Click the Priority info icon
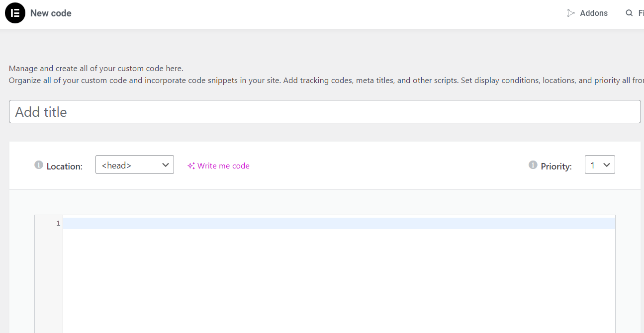Screen dimensions: 644x333 pos(533,165)
